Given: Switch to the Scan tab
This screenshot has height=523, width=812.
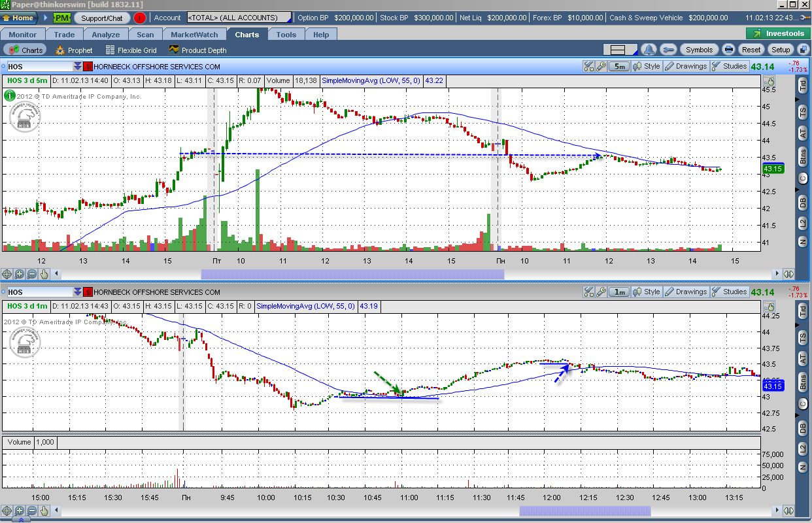Looking at the screenshot, I should [x=145, y=35].
